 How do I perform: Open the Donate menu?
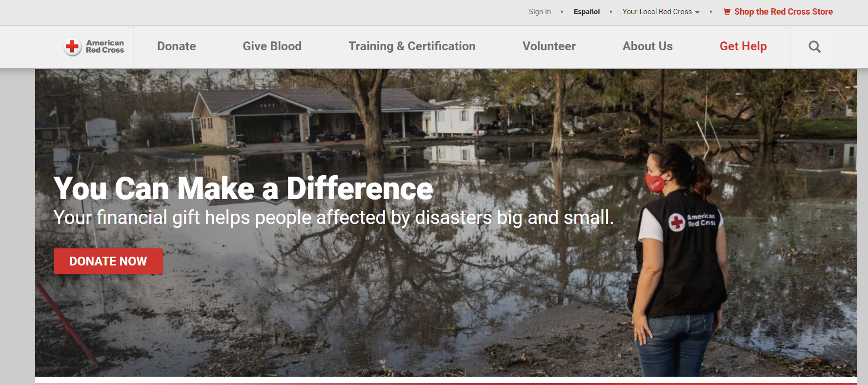pyautogui.click(x=177, y=46)
